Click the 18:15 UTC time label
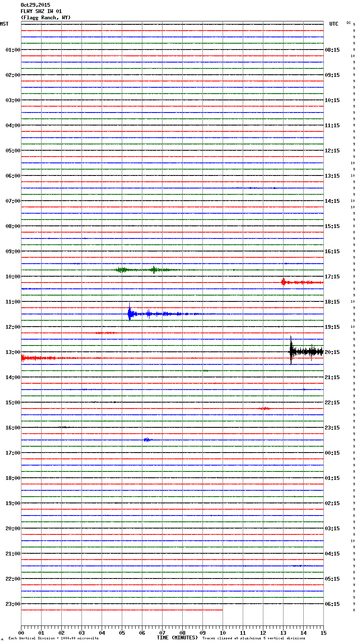This screenshot has height=644, width=357. [x=332, y=302]
